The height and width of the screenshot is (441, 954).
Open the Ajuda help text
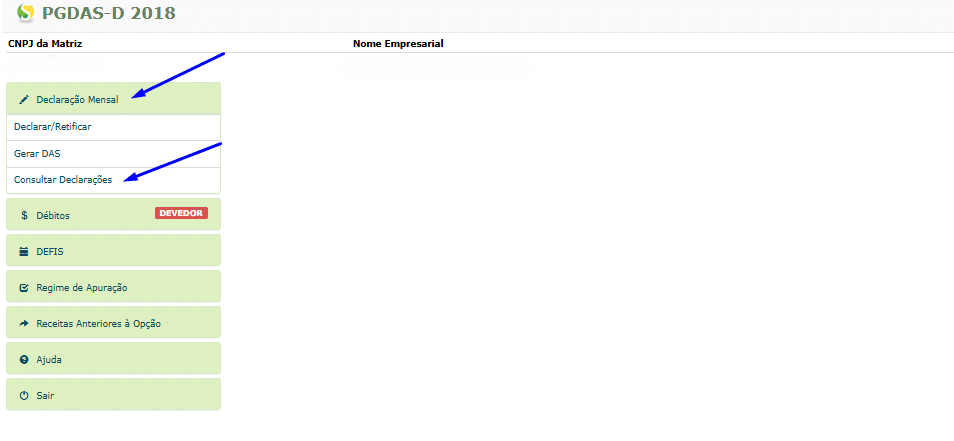point(49,359)
